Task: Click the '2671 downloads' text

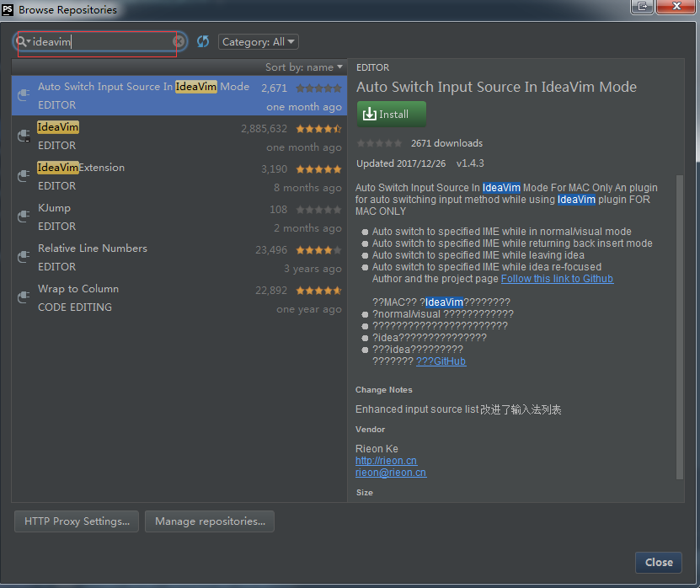Action: 447,143
